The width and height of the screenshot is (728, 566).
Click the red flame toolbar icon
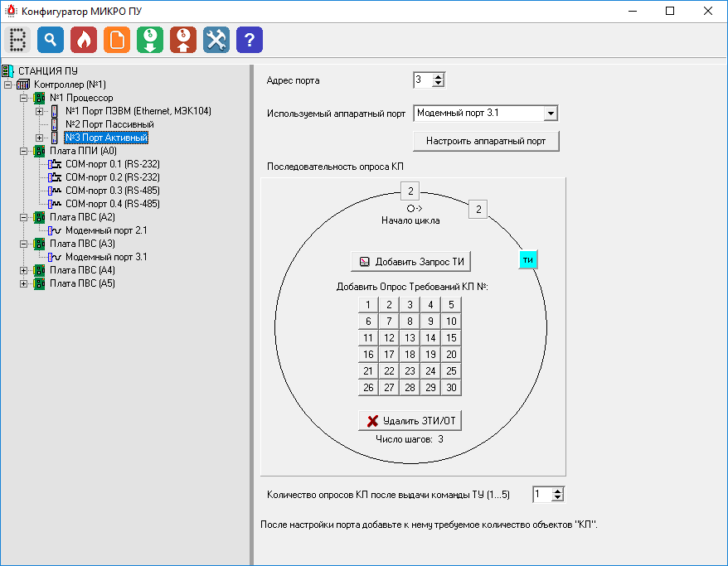[84, 40]
